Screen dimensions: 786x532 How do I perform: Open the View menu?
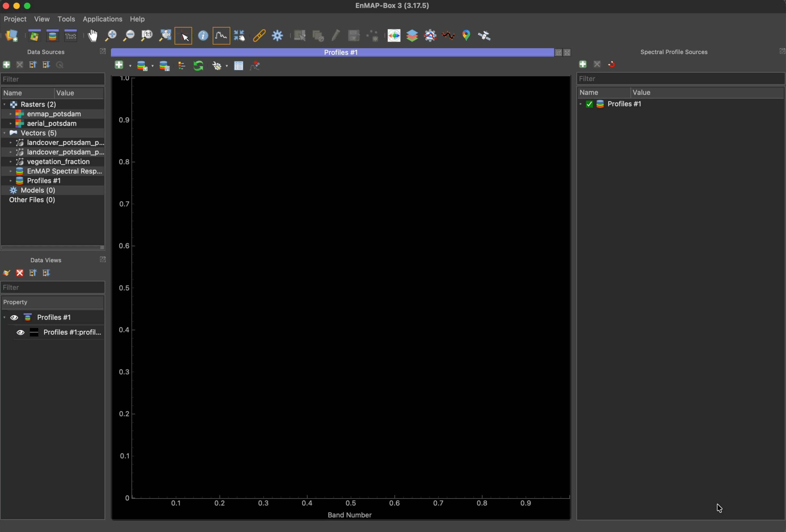click(x=42, y=19)
